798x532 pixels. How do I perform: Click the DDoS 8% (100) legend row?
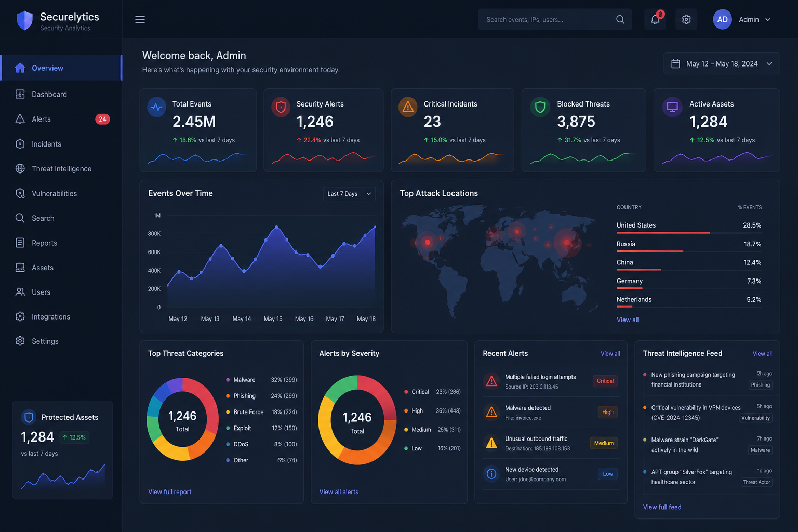click(261, 444)
